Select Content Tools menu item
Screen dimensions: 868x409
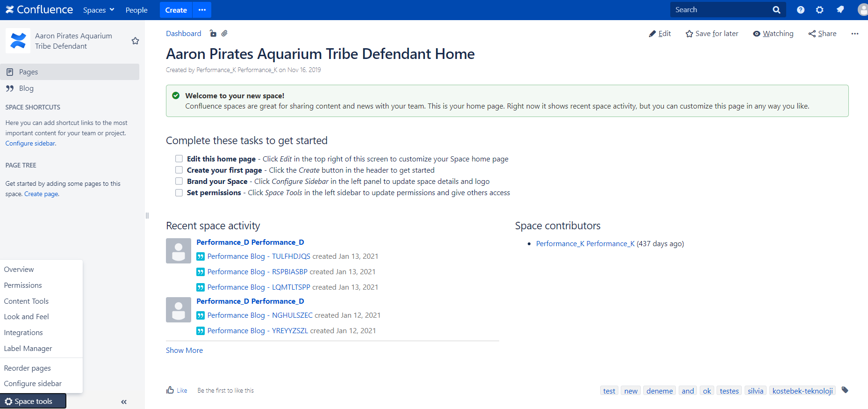42,301
